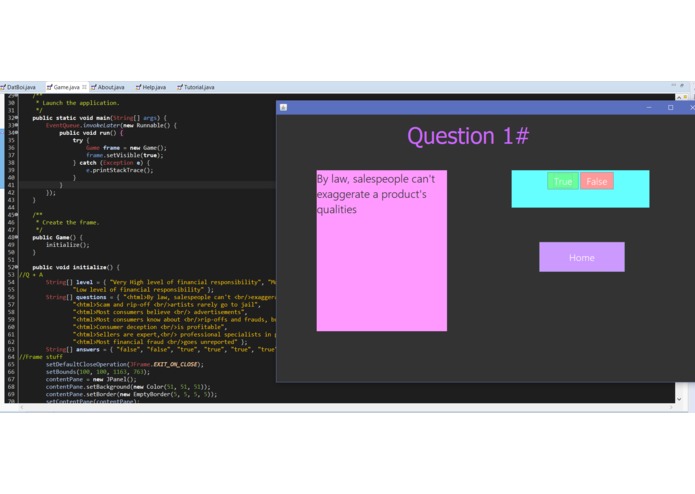Click the 'Game frame = new Game();' line
695x494 pixels.
[126, 148]
